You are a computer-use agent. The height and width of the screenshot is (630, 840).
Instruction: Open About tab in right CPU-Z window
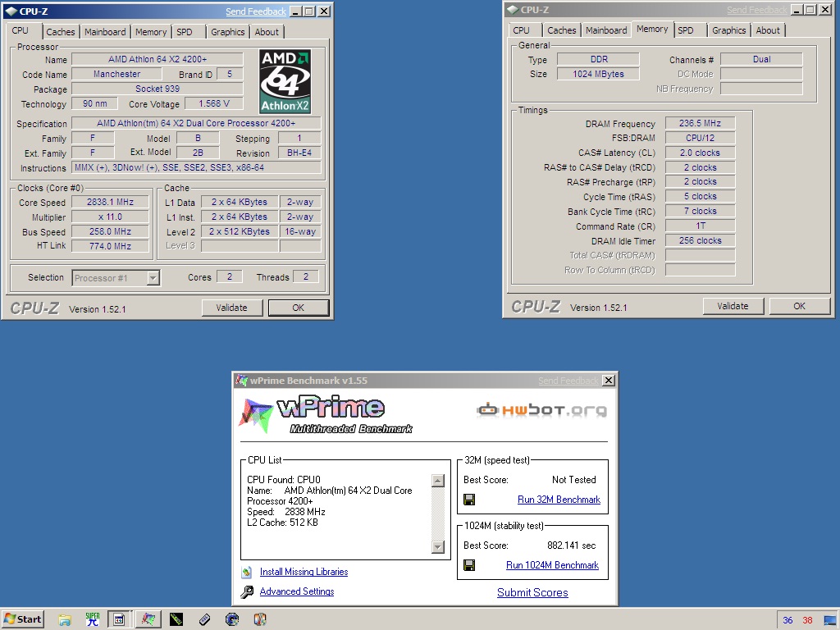coord(768,30)
